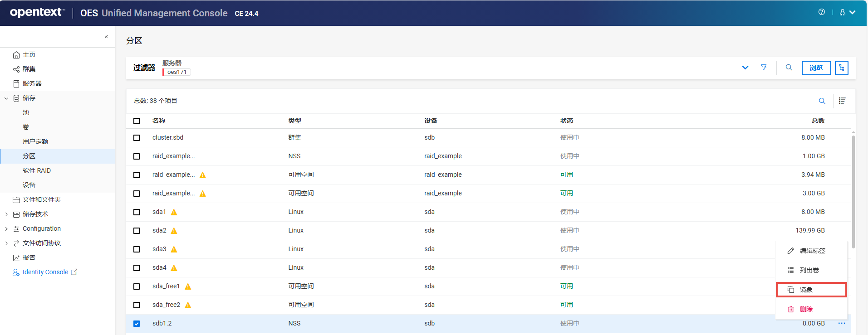
Task: Open the tree view icon button
Action: pos(841,68)
